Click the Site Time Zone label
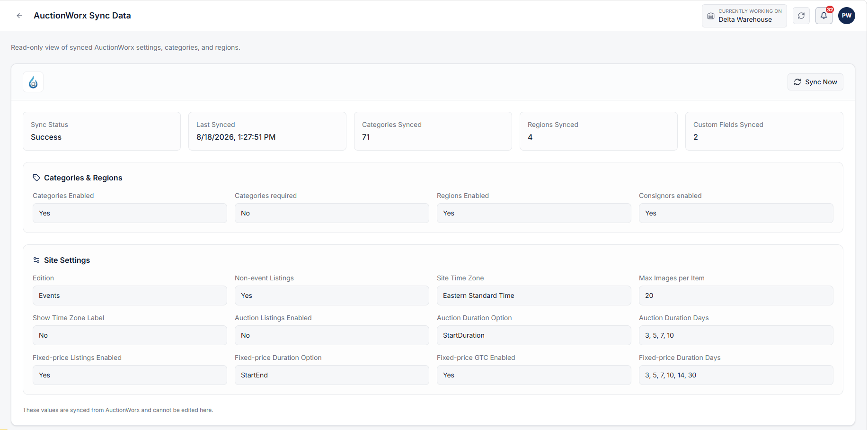This screenshot has height=430, width=868. click(x=460, y=278)
